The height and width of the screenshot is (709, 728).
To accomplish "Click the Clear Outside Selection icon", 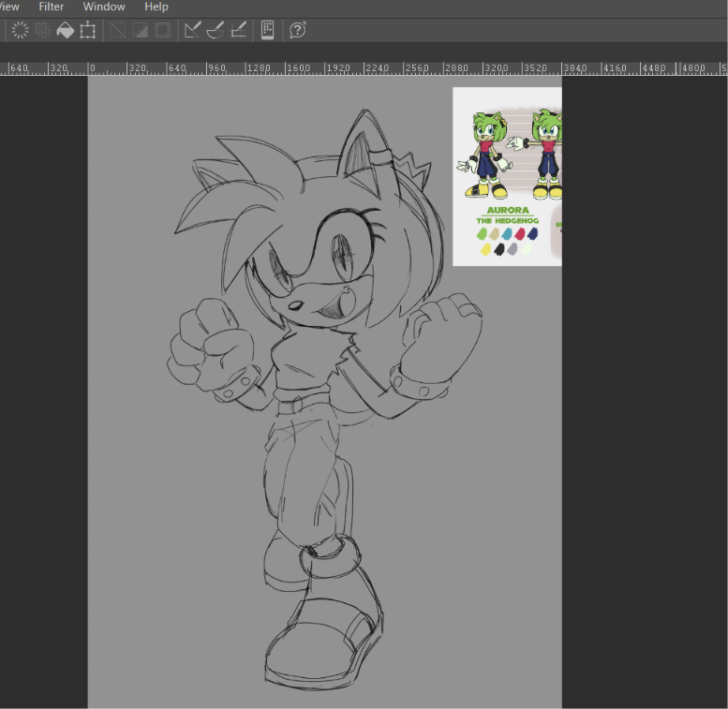I will click(43, 30).
